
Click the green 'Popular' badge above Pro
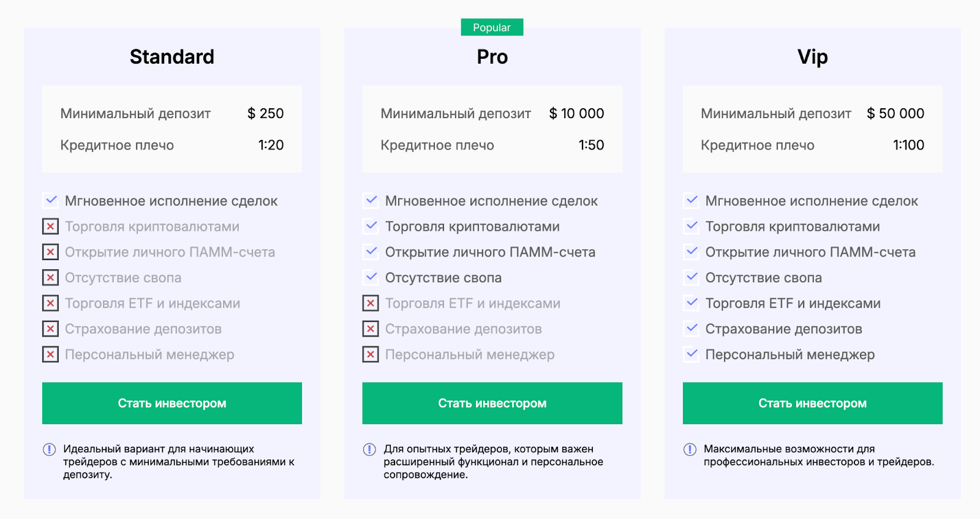[492, 27]
